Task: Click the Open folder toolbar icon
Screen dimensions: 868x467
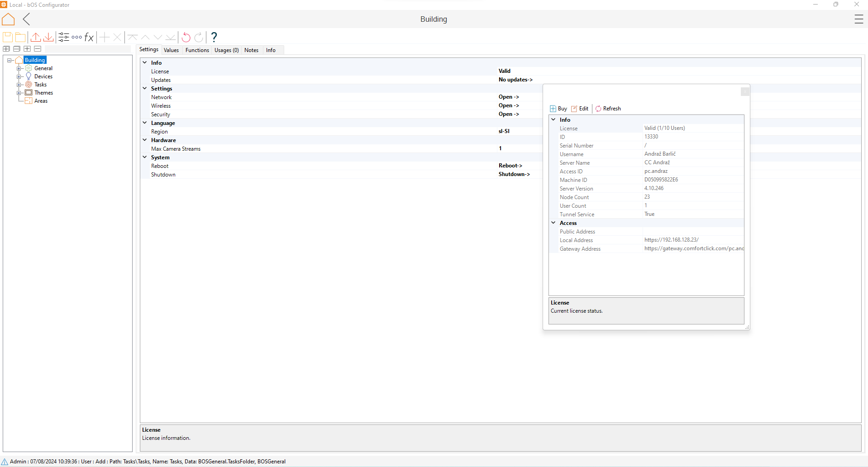Action: pos(20,37)
